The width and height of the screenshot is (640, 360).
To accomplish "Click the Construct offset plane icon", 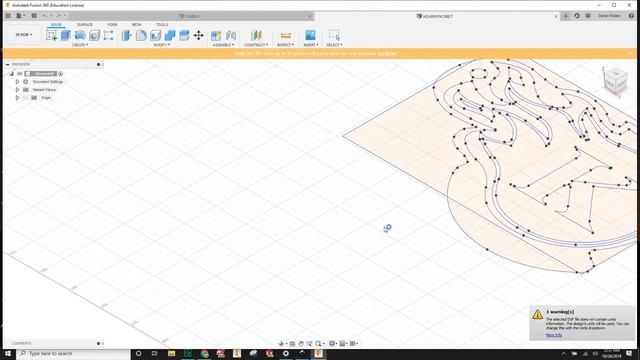I will pyautogui.click(x=256, y=36).
